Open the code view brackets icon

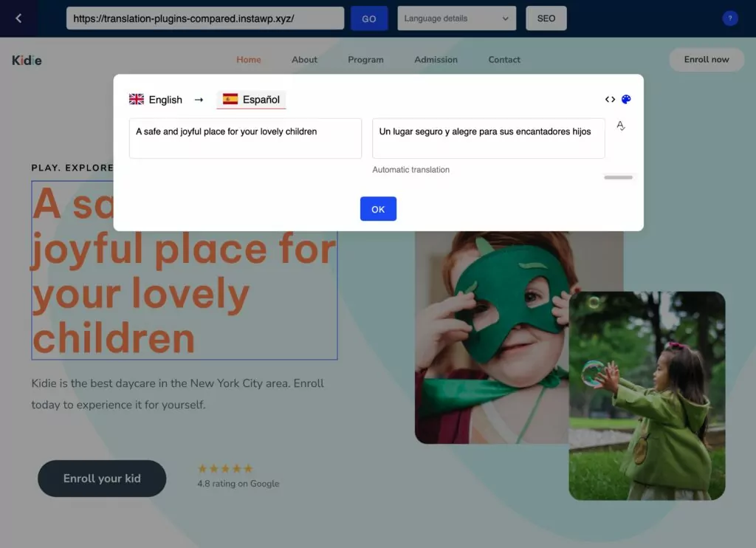pos(610,100)
